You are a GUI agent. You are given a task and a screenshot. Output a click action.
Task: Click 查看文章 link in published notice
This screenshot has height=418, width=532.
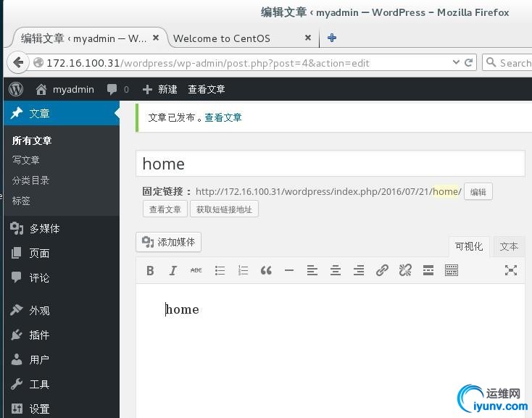(x=223, y=117)
